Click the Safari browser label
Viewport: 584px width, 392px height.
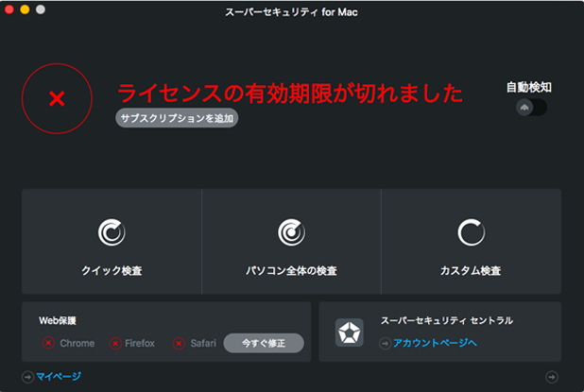point(203,343)
